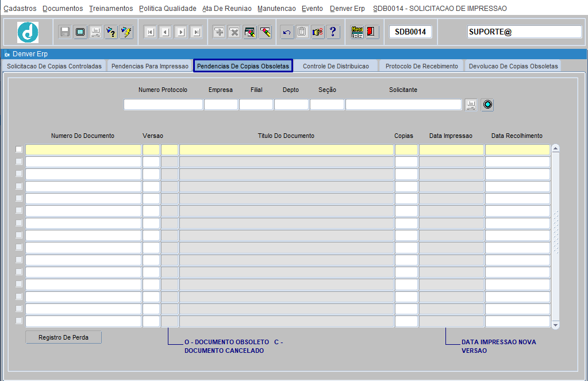This screenshot has width=588, height=381.
Task: Click into the Filial field
Action: pos(256,104)
